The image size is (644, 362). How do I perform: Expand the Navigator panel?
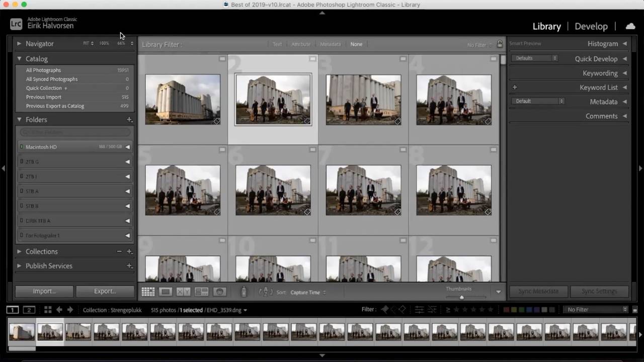[x=19, y=44]
